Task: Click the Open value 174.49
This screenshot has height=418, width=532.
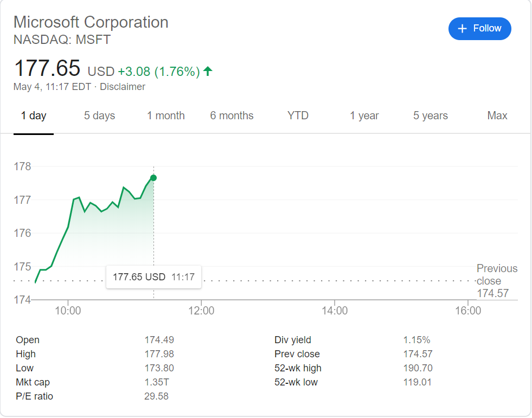Action: pos(159,339)
